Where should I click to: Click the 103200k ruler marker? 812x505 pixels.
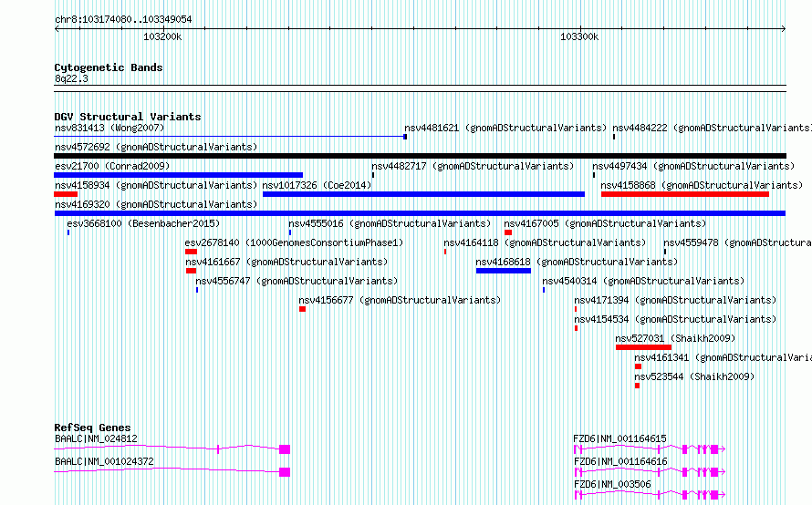162,36
